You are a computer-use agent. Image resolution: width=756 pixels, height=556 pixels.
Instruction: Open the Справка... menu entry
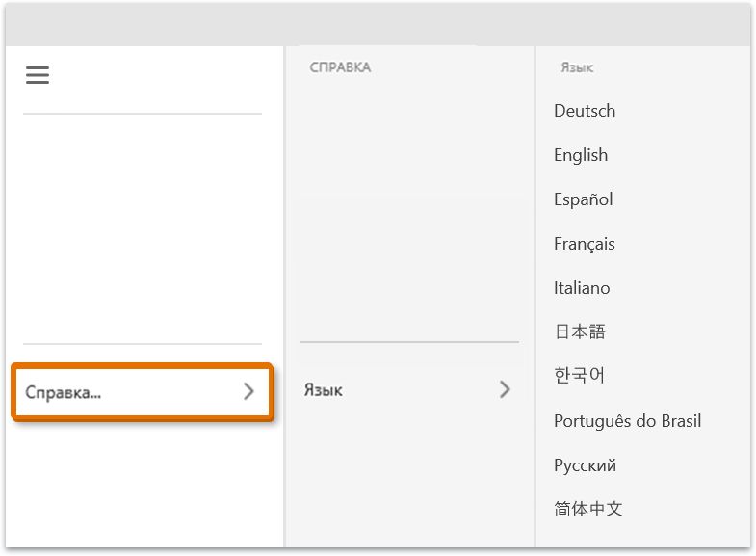[64, 392]
